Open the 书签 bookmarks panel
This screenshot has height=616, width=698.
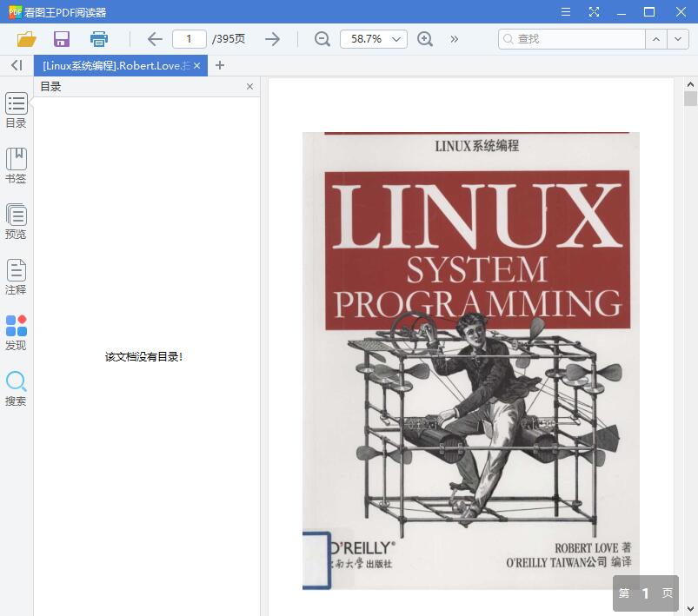16,166
